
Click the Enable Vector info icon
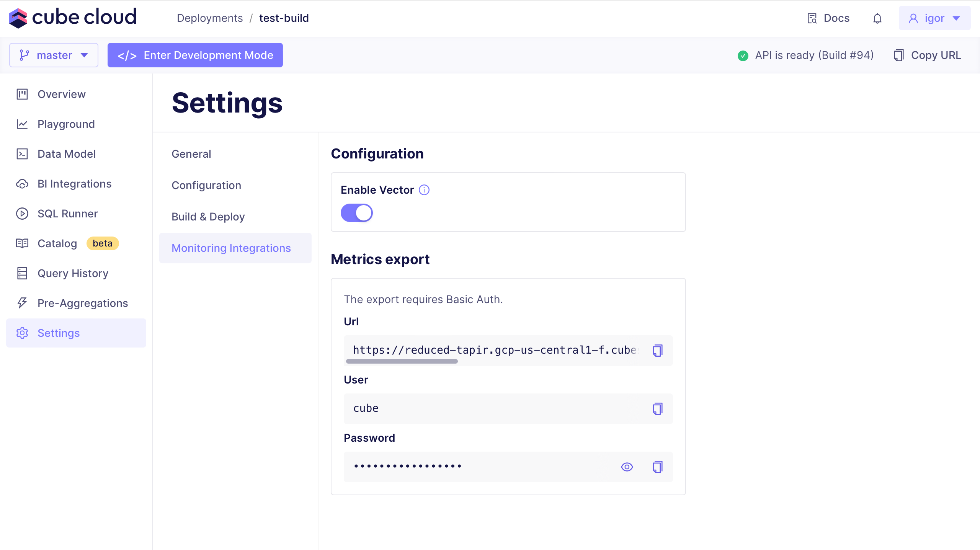click(424, 190)
